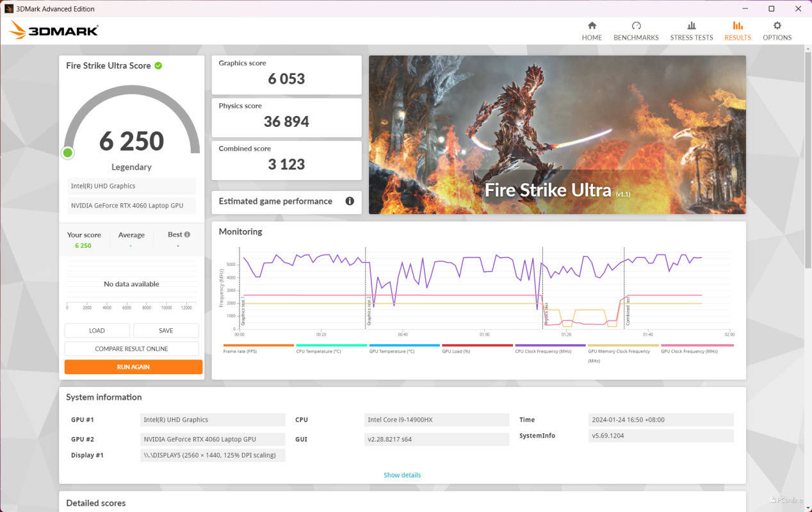Expand the Estimated game performance panel

click(275, 201)
